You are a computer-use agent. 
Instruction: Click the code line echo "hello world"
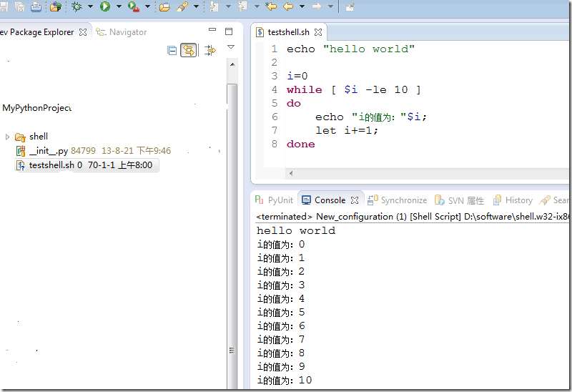point(350,49)
